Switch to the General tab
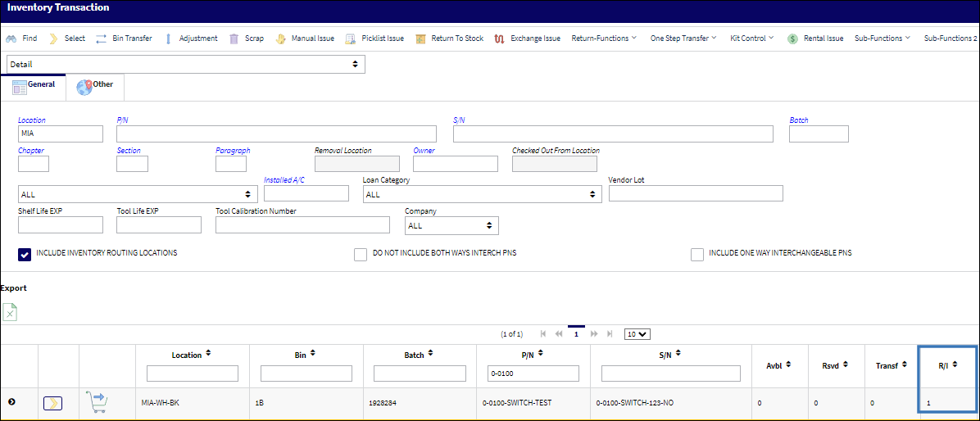The image size is (980, 421). coord(33,88)
